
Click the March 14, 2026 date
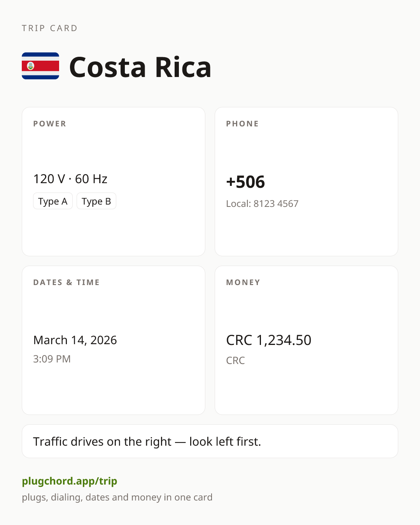click(x=75, y=340)
